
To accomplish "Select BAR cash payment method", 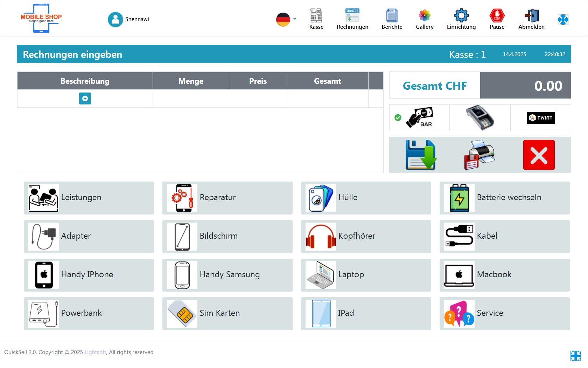I will pyautogui.click(x=420, y=118).
